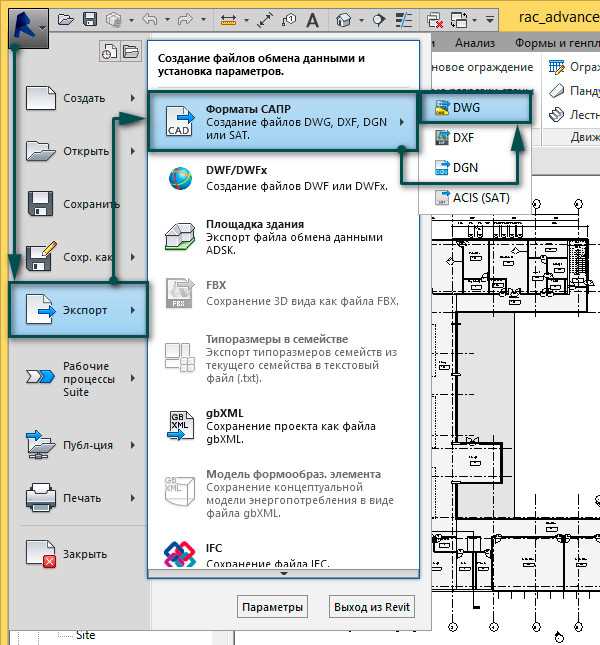Open the Форматы САПР export entry
This screenshot has height=645, width=600.
click(283, 122)
